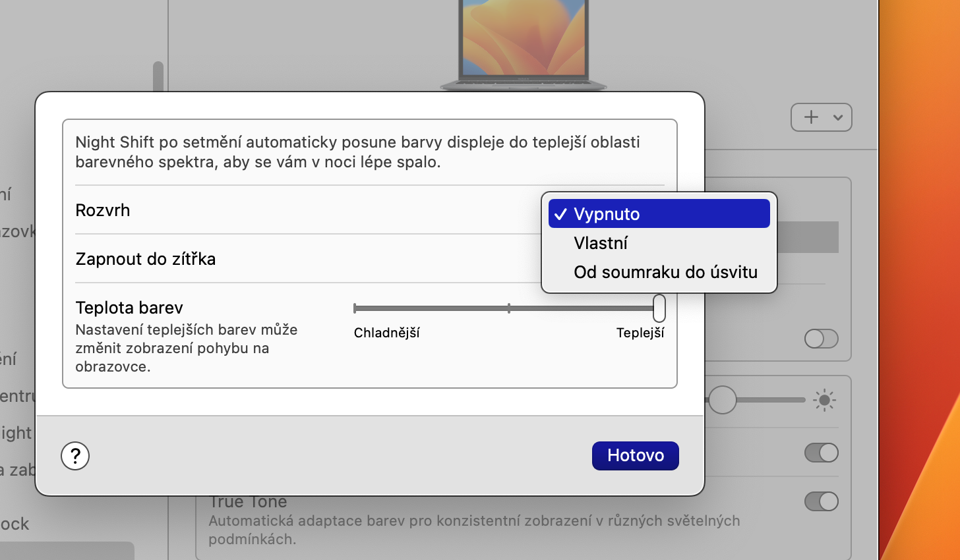Click the Teplejší slider label
960x560 pixels.
(x=640, y=333)
